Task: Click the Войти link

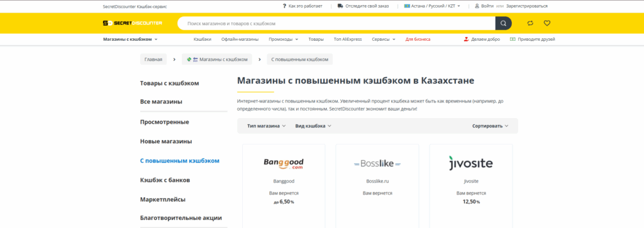Action: click(x=487, y=6)
